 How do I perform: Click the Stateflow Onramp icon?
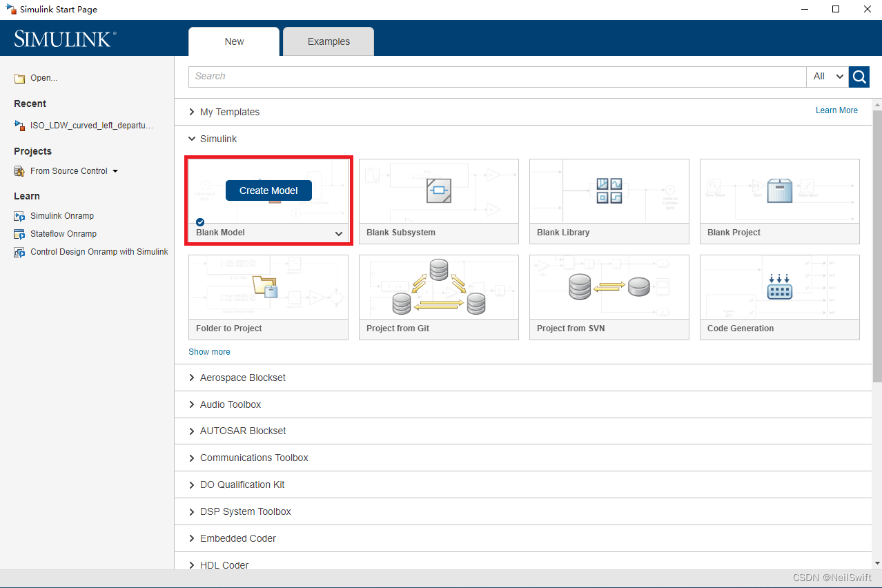tap(19, 234)
